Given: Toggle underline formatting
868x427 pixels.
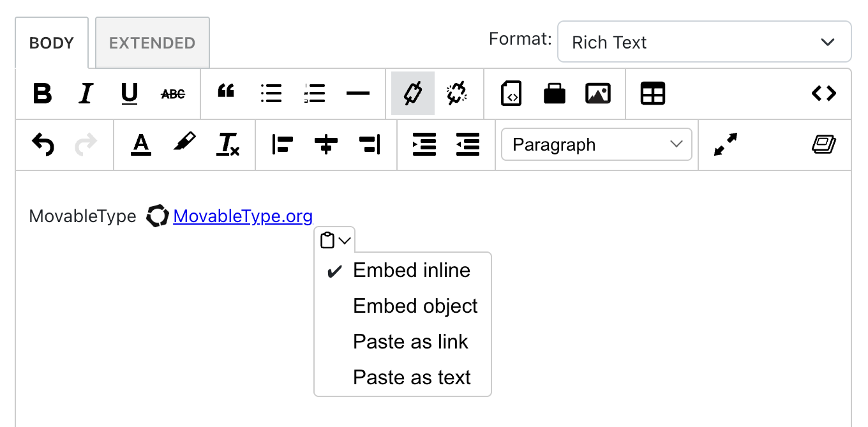Looking at the screenshot, I should (130, 94).
